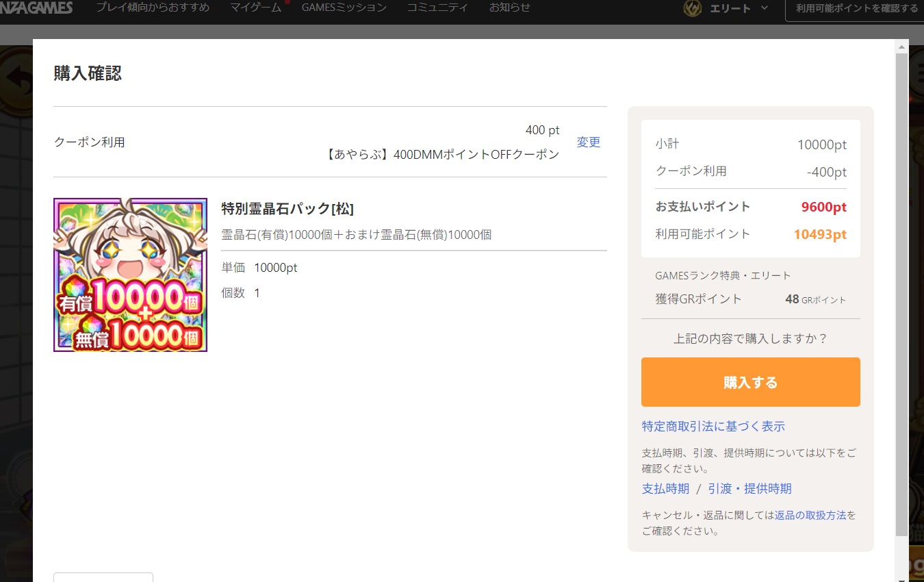
Task: Select コミュニティ in the navigation bar
Action: pos(437,8)
